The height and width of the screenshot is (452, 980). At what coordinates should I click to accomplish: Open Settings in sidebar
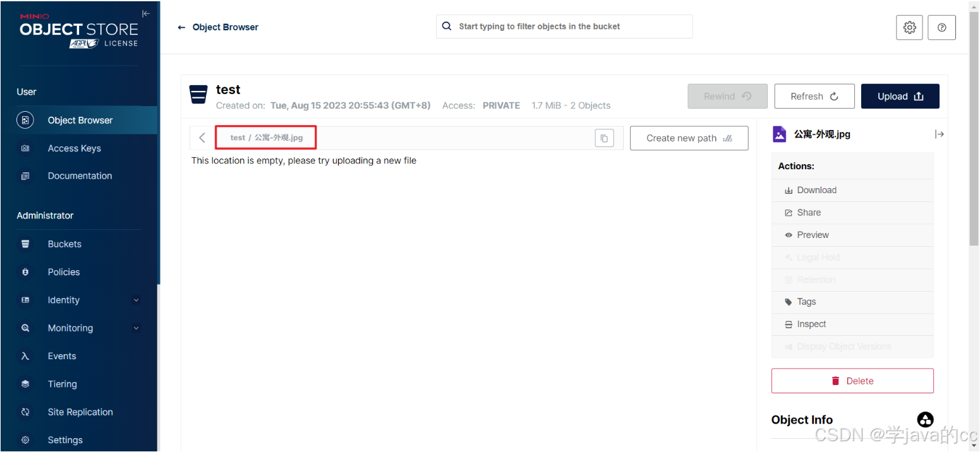(x=65, y=440)
